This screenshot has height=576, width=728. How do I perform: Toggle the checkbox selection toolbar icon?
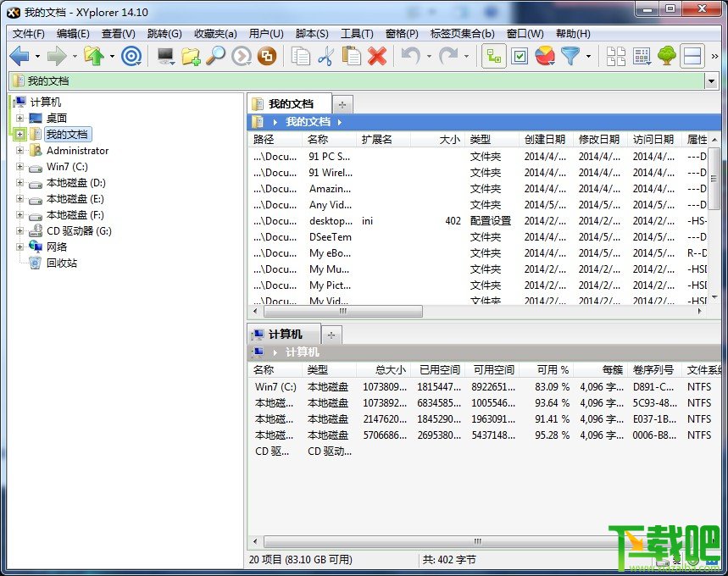[520, 57]
